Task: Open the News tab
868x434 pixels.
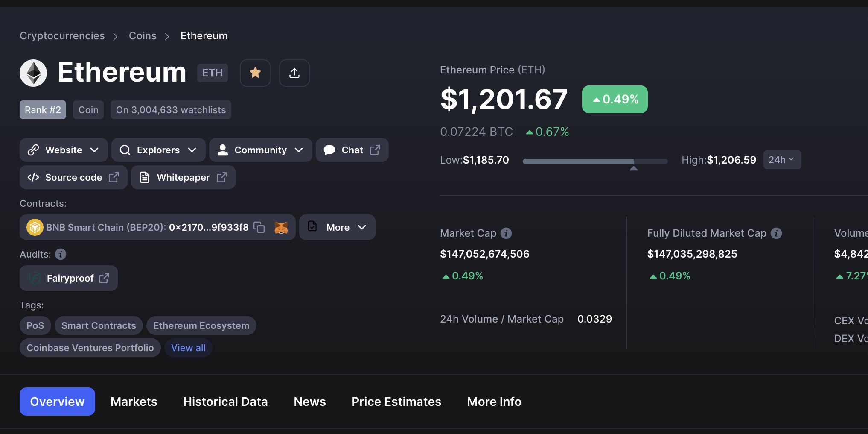Action: coord(310,402)
